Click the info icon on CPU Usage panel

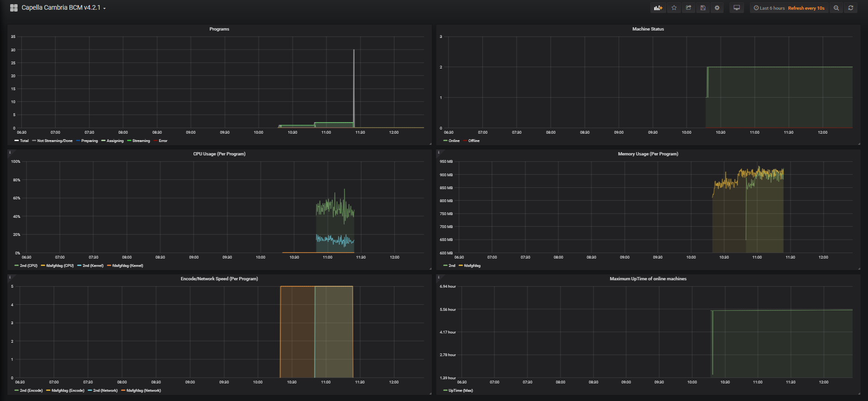10,152
